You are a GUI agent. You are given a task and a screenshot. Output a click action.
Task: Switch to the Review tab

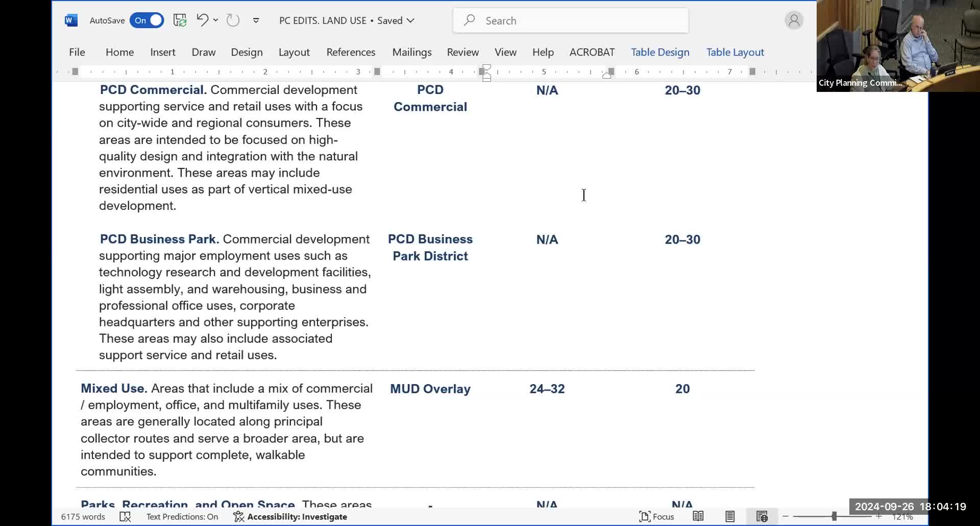pyautogui.click(x=463, y=52)
